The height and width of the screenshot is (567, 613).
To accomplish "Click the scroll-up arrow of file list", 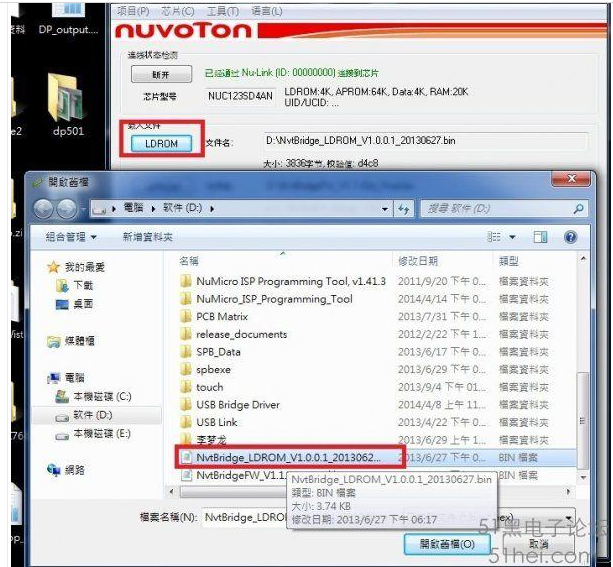I will click(583, 259).
